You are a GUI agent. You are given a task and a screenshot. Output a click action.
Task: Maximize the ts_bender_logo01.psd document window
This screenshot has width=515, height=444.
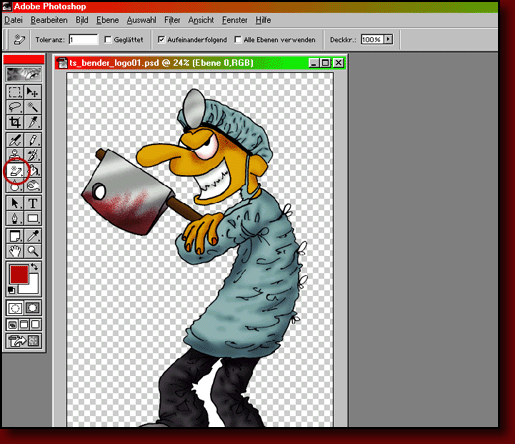[x=325, y=63]
